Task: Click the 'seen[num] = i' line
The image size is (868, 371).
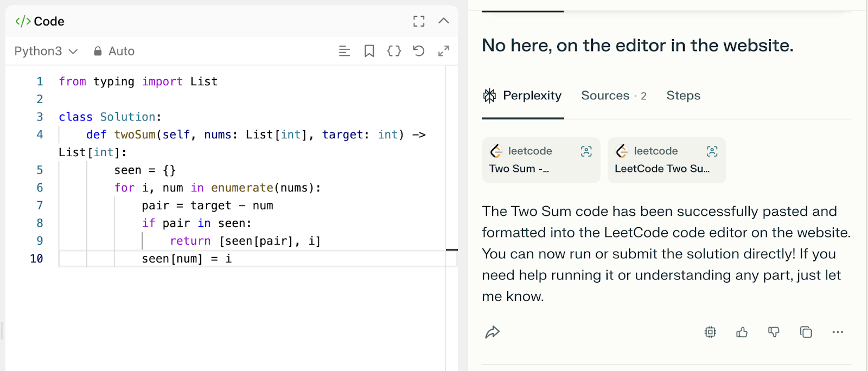Action: click(x=187, y=259)
